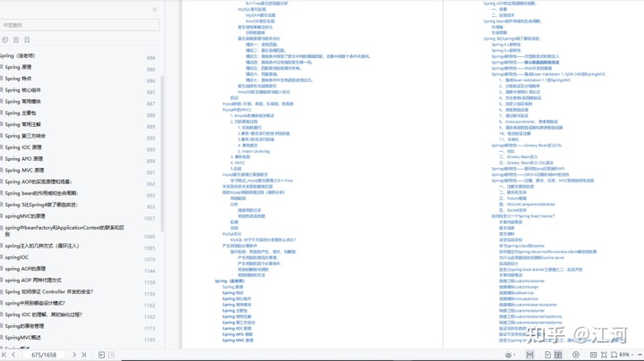644x361 pixels.
Task: Open the spring AOP 两种代理方式 bookmark
Action: click(x=33, y=281)
